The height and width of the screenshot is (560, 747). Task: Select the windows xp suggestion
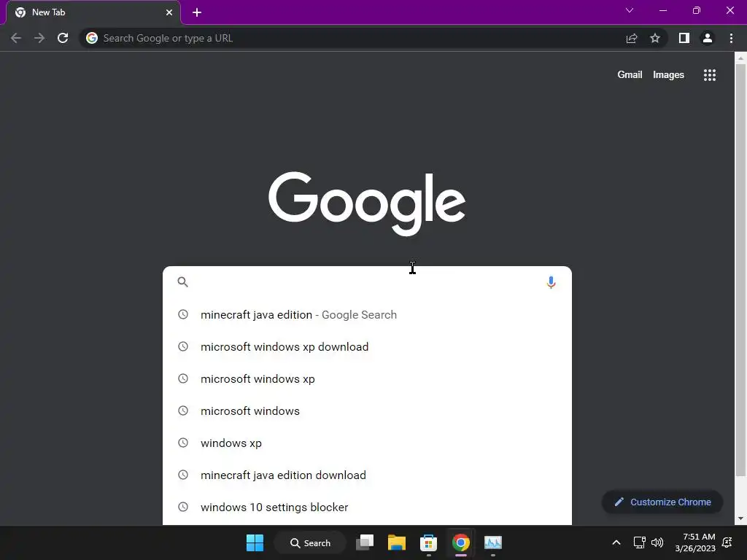(367, 443)
